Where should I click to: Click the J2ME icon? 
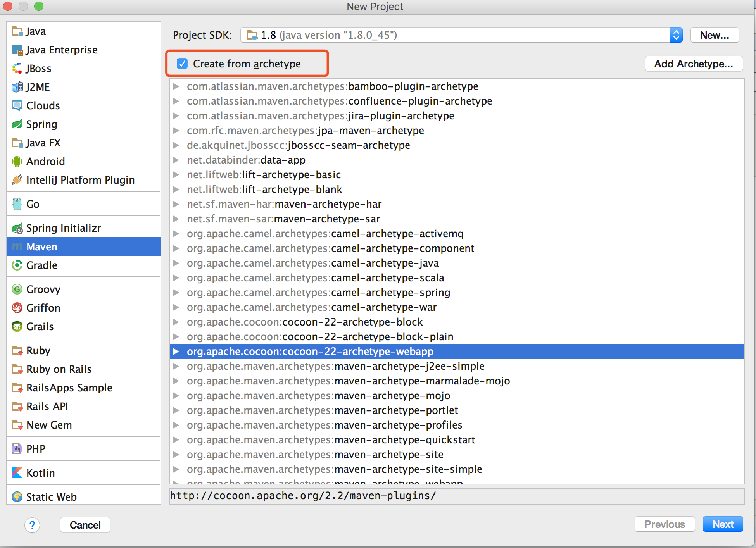pos(17,87)
